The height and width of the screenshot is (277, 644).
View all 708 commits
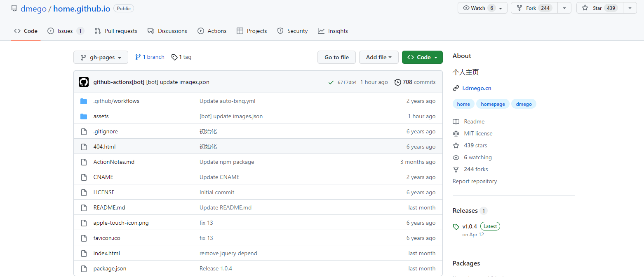[415, 82]
